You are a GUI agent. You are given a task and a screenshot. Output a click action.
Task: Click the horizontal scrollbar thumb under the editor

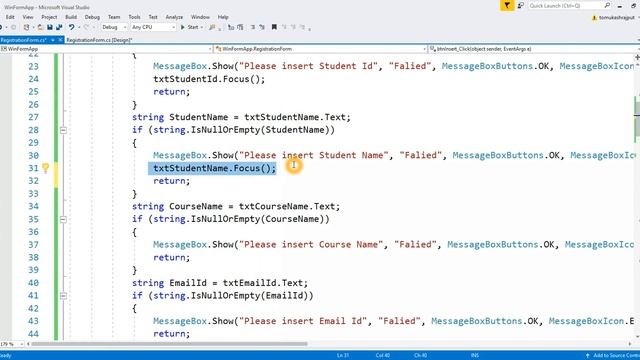click(169, 344)
